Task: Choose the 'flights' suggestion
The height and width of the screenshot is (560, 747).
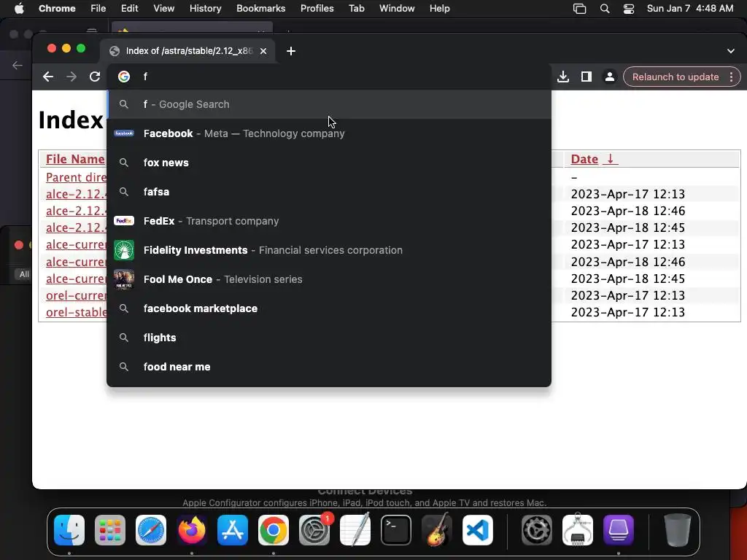Action: [329, 338]
